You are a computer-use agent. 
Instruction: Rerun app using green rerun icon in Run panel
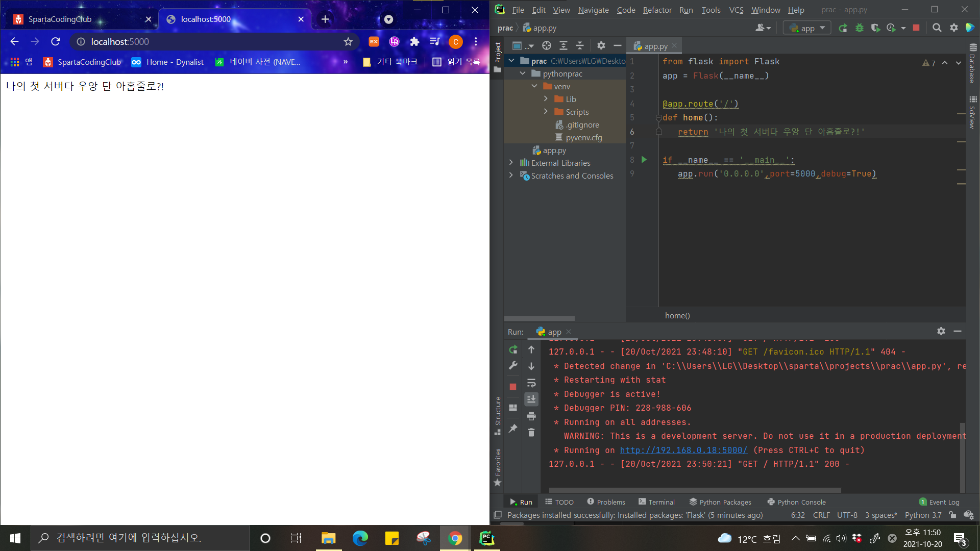point(513,350)
